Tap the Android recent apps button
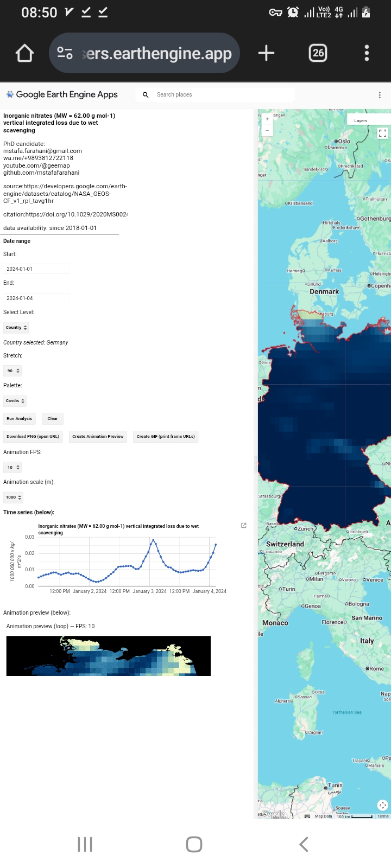 coord(85,844)
